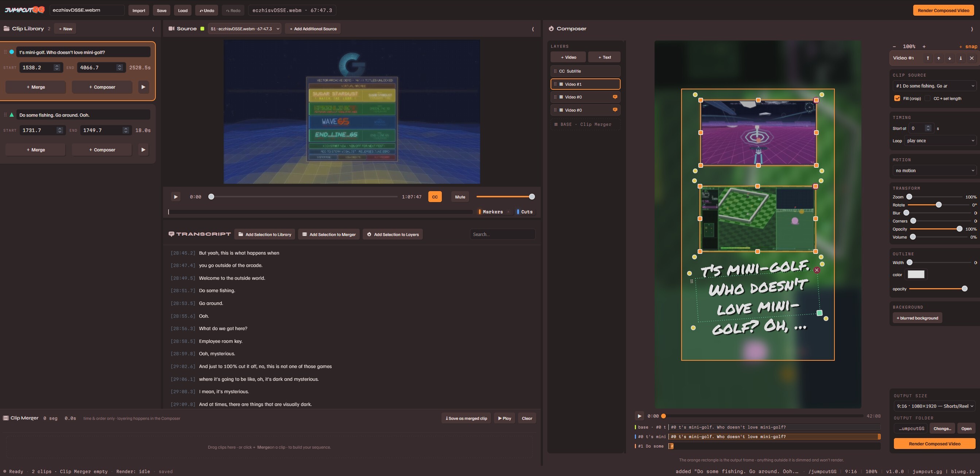This screenshot has height=476, width=980.
Task: Click Save as merged clip
Action: [x=466, y=418]
